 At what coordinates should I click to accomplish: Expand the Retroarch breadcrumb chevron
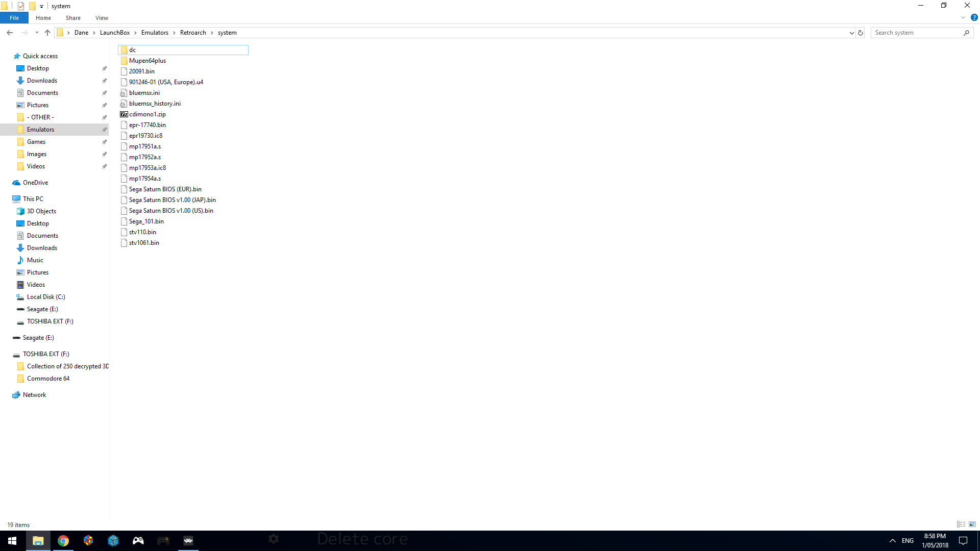tap(212, 33)
